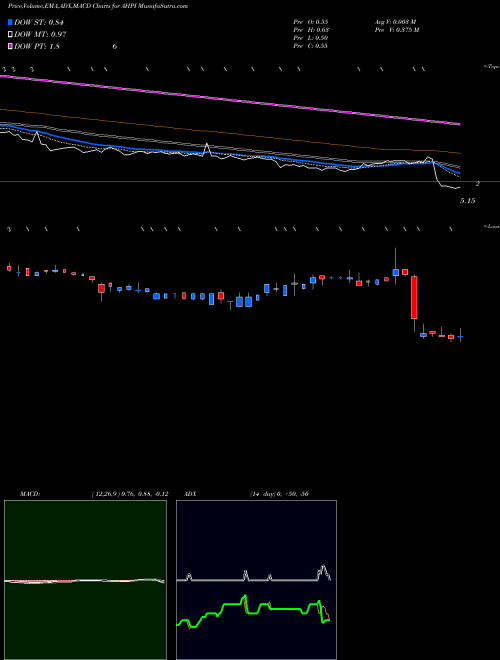
Task: Click the number 6 beside DOW PT
Action: tap(114, 47)
